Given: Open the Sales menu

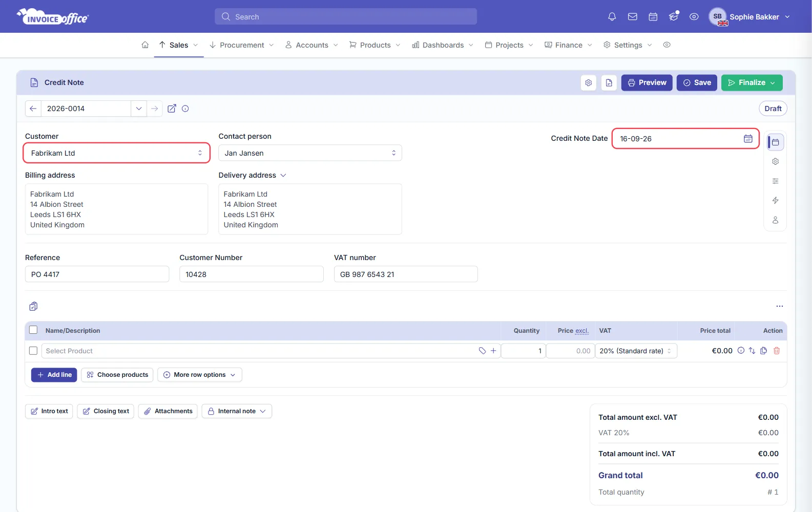Looking at the screenshot, I should pos(178,45).
